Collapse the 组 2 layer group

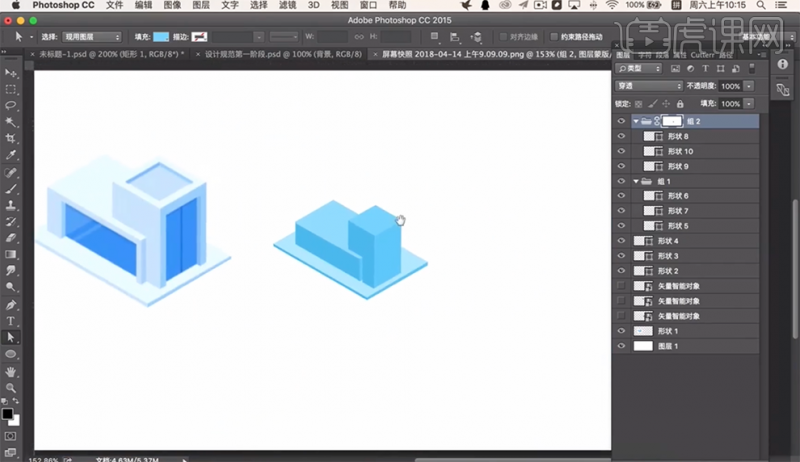(636, 121)
